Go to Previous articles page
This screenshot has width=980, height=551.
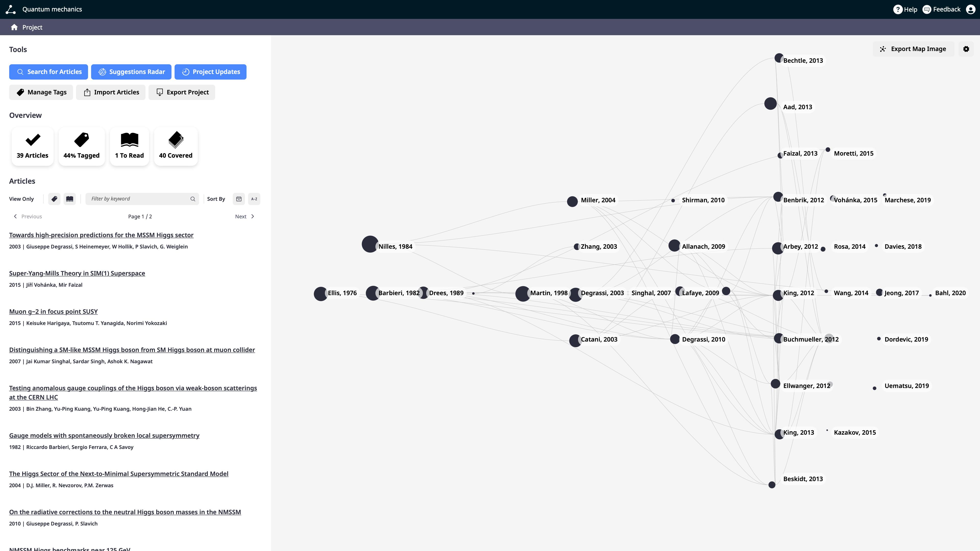pos(27,216)
